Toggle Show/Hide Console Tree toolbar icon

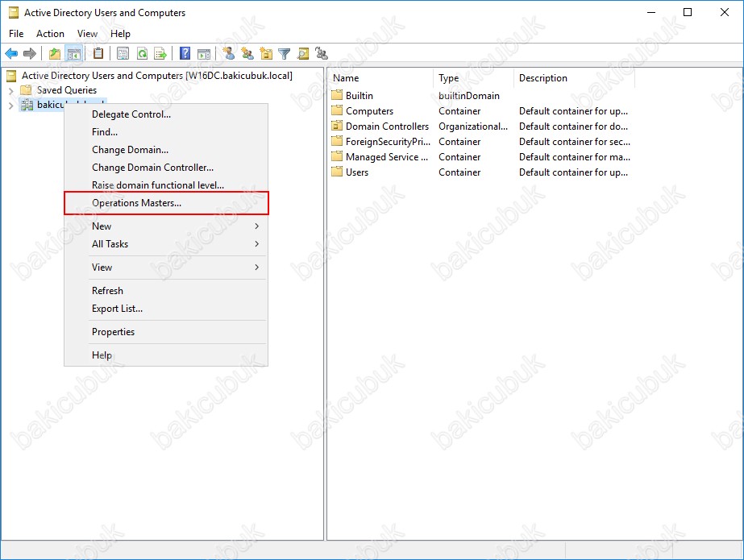74,53
